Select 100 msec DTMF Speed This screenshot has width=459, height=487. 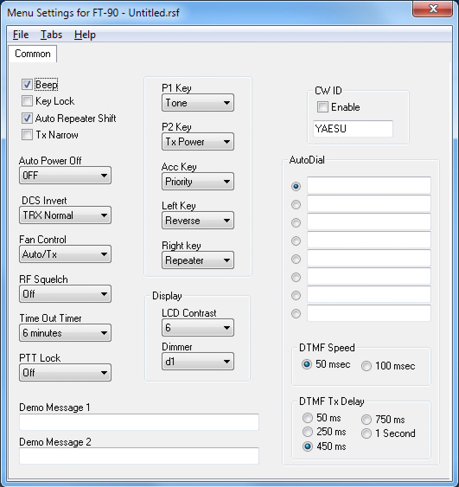click(x=366, y=366)
